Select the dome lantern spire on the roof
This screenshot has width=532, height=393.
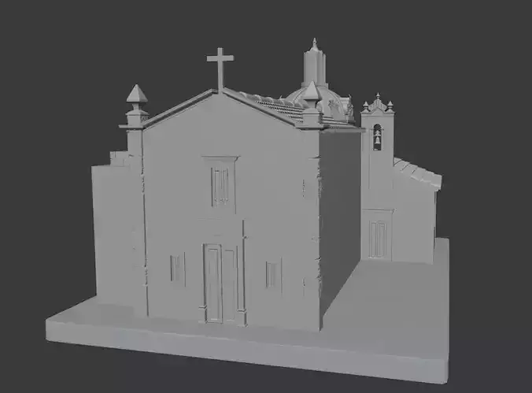tap(315, 63)
